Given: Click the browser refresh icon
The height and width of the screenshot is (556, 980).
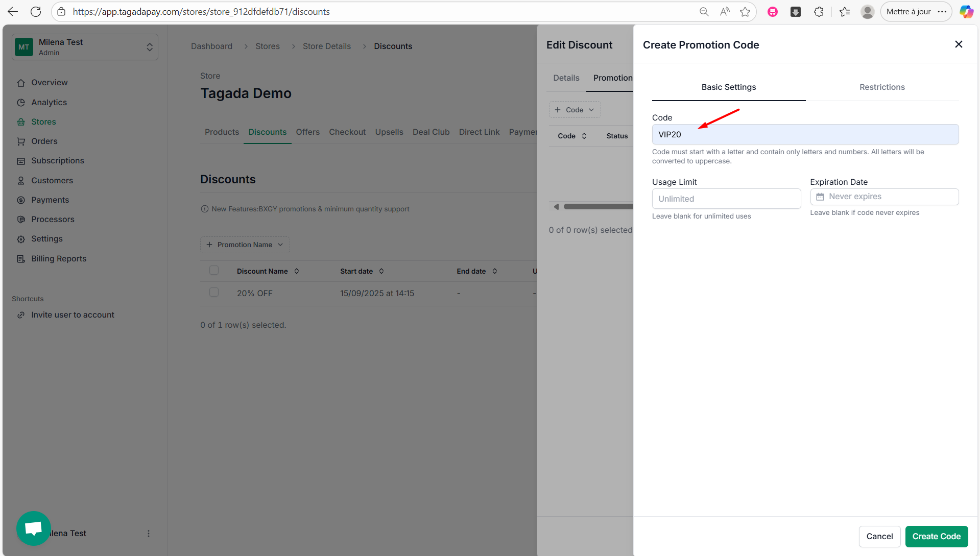Looking at the screenshot, I should click(36, 12).
